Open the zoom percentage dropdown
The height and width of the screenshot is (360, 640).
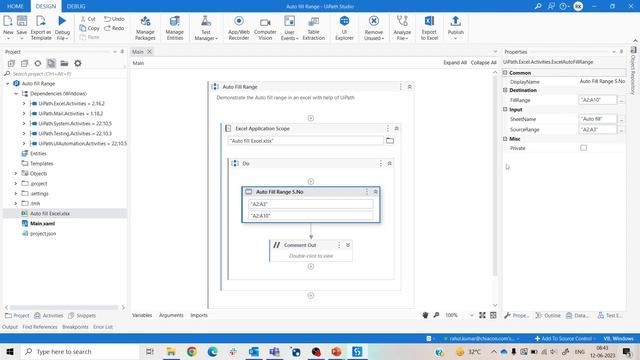[x=471, y=315]
